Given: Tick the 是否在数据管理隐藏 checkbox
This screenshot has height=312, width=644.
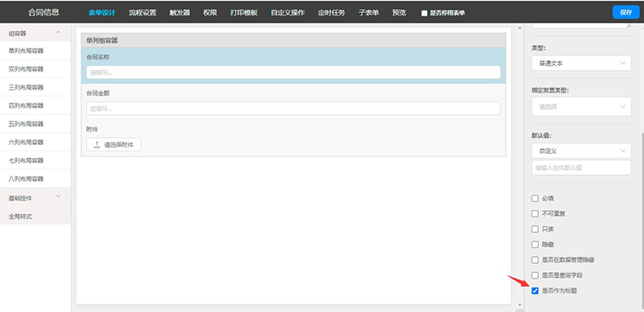Looking at the screenshot, I should pos(535,260).
